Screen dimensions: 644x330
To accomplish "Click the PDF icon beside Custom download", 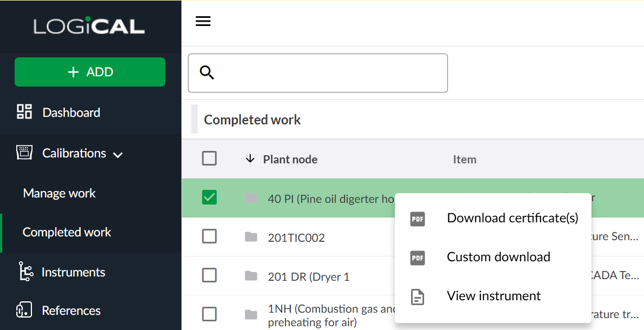I will (x=417, y=258).
